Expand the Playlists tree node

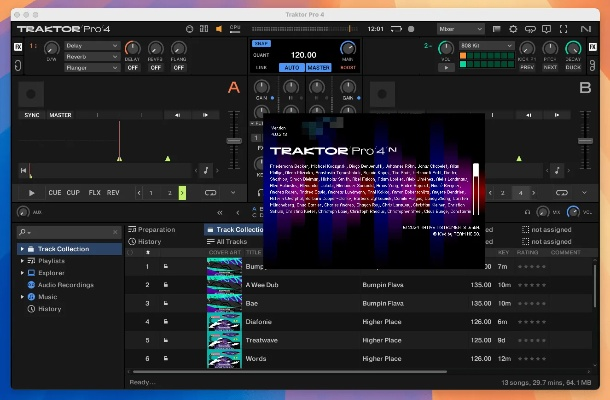[x=22, y=261]
